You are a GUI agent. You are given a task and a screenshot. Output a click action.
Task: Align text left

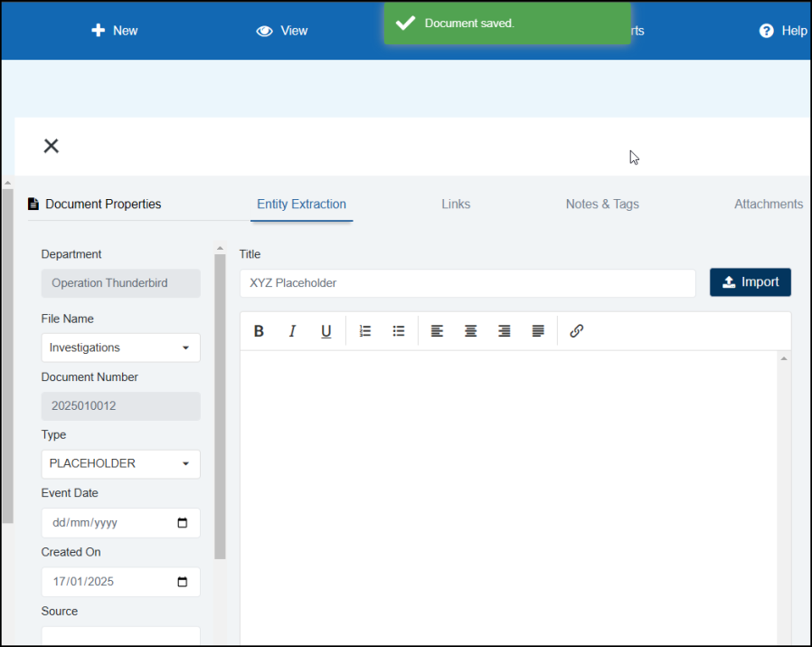click(437, 331)
